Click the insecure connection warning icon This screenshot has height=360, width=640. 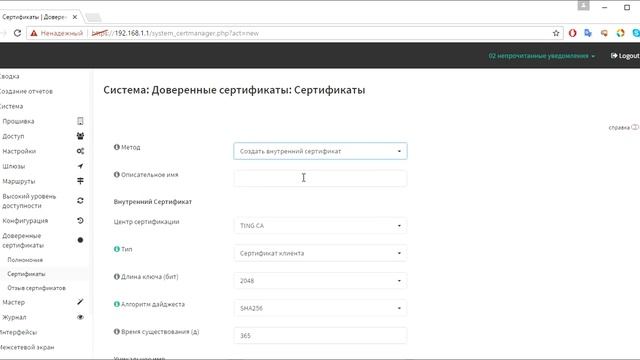pos(34,33)
